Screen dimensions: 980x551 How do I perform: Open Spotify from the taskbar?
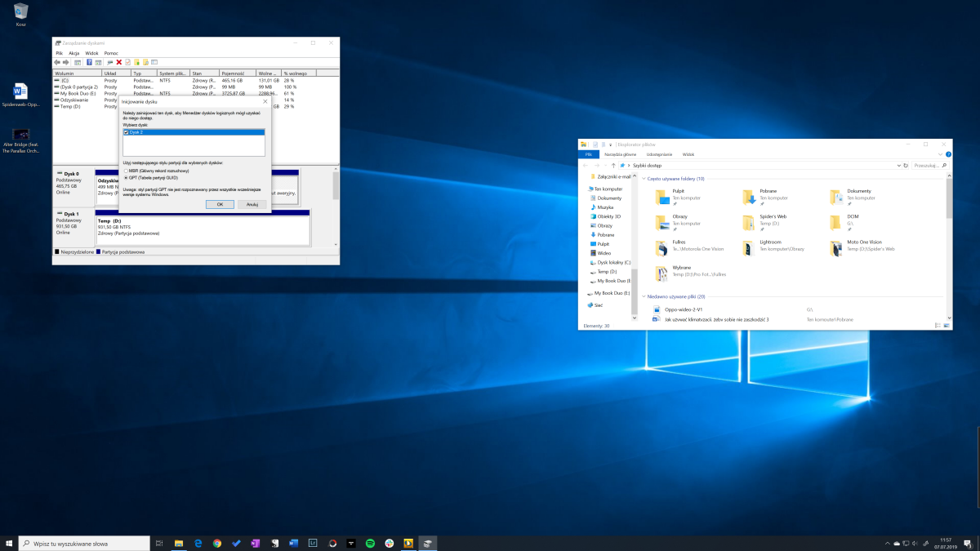pyautogui.click(x=370, y=543)
